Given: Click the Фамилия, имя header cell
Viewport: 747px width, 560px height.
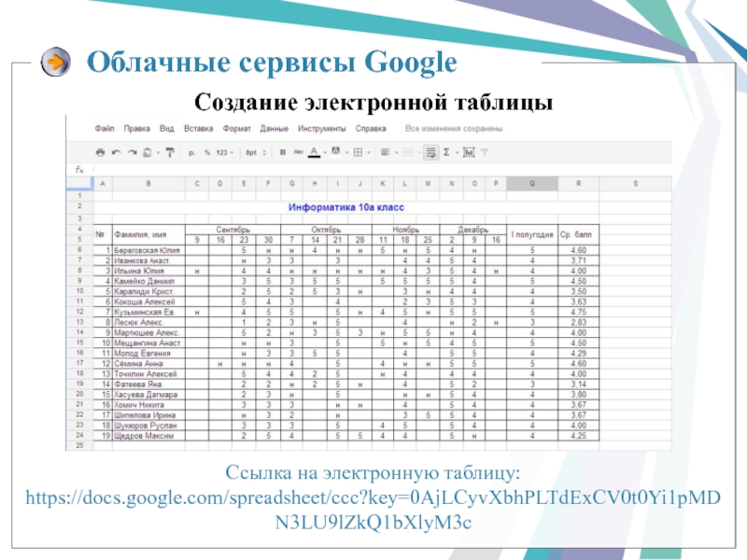Looking at the screenshot, I should tap(148, 234).
